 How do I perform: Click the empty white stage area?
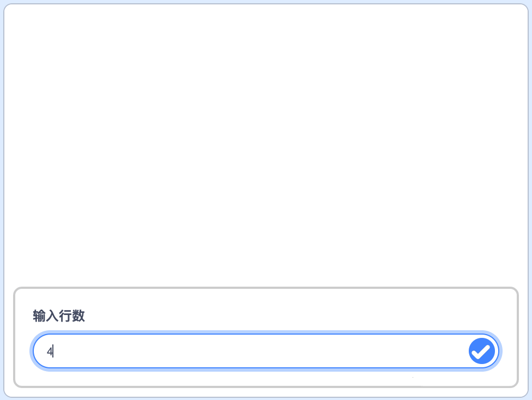266,146
